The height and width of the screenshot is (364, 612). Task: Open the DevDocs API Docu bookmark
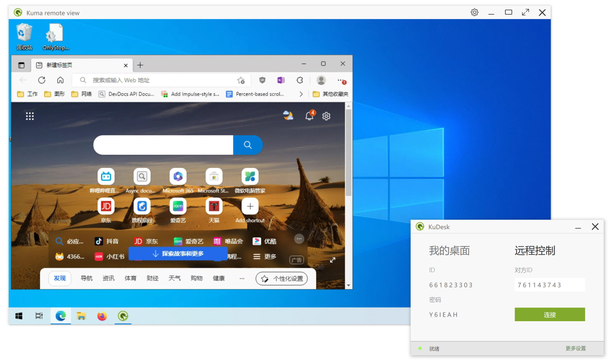[x=126, y=94]
